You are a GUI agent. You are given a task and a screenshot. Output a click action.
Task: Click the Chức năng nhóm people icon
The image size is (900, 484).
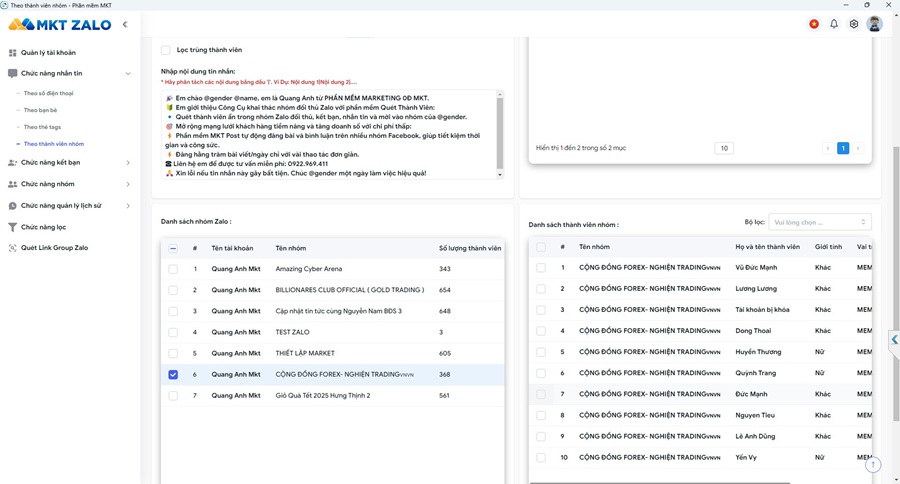pos(13,184)
